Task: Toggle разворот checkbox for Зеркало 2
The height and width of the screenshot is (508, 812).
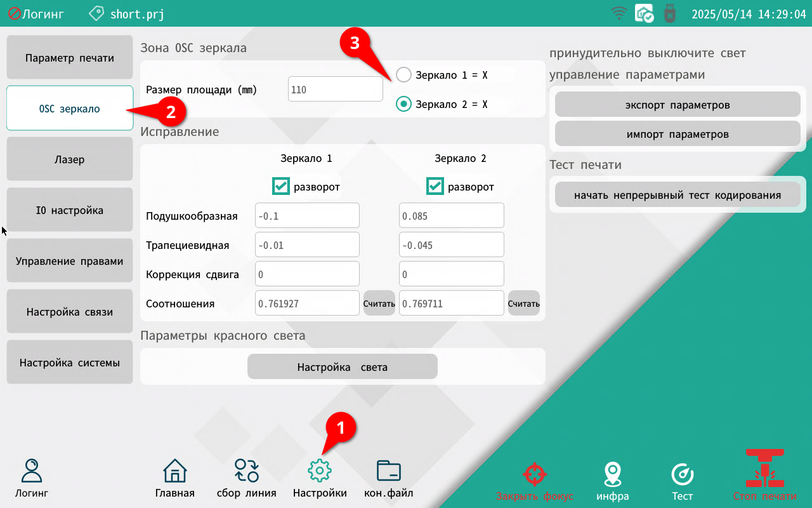Action: (435, 187)
